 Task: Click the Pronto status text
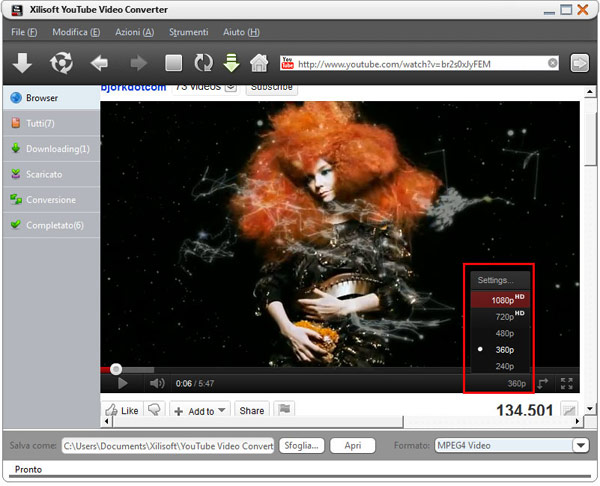point(28,469)
